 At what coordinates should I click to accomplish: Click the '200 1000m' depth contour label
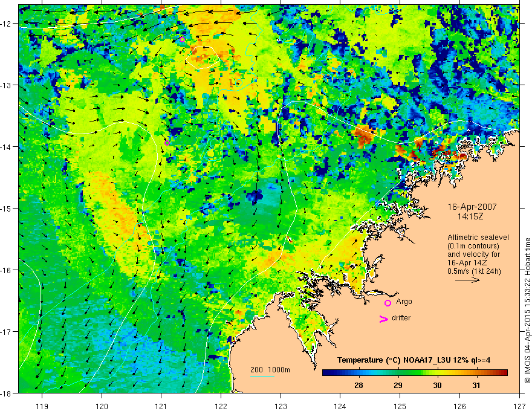(x=270, y=370)
